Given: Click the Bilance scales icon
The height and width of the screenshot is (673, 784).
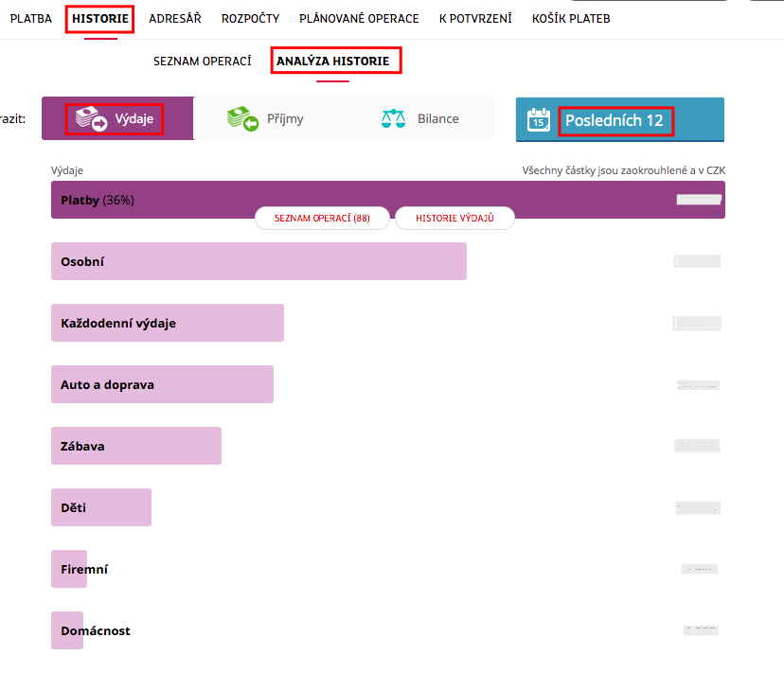Looking at the screenshot, I should pos(393,118).
